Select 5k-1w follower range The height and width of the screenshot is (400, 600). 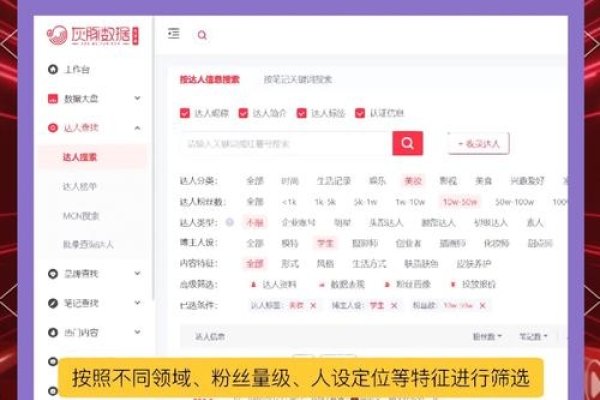(365, 202)
